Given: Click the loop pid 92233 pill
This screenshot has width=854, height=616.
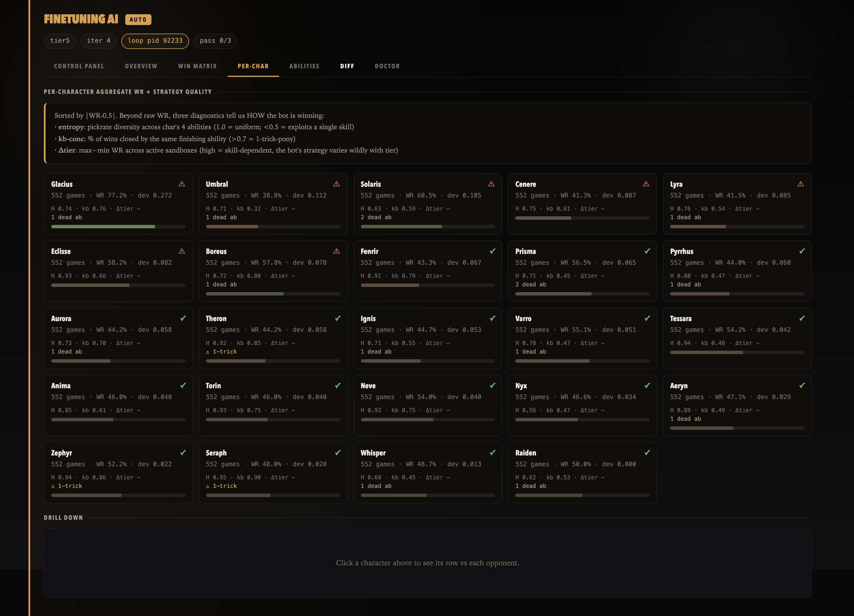Looking at the screenshot, I should click(x=155, y=41).
